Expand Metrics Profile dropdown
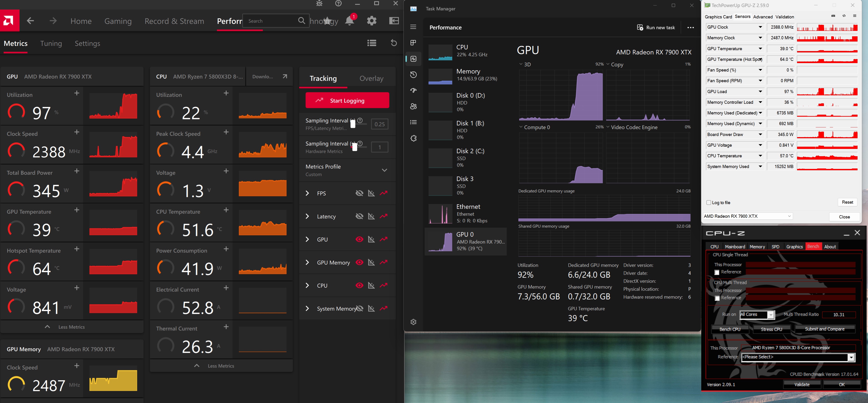The width and height of the screenshot is (868, 403). (x=384, y=170)
